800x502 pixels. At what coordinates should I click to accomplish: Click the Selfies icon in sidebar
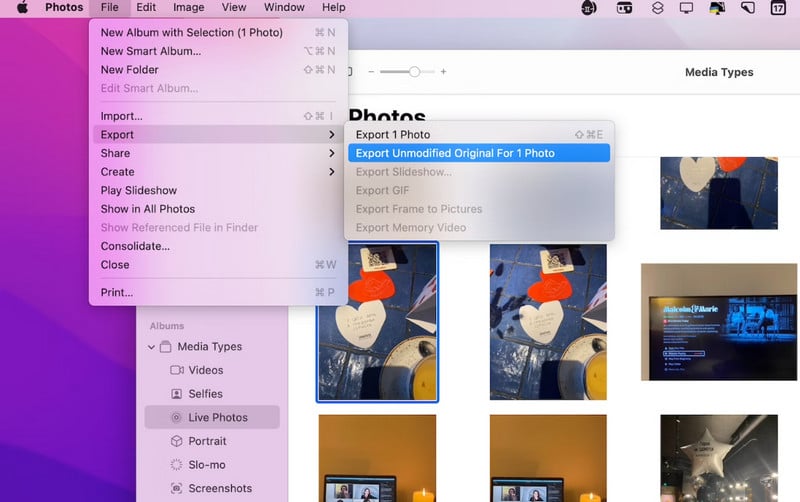point(177,394)
